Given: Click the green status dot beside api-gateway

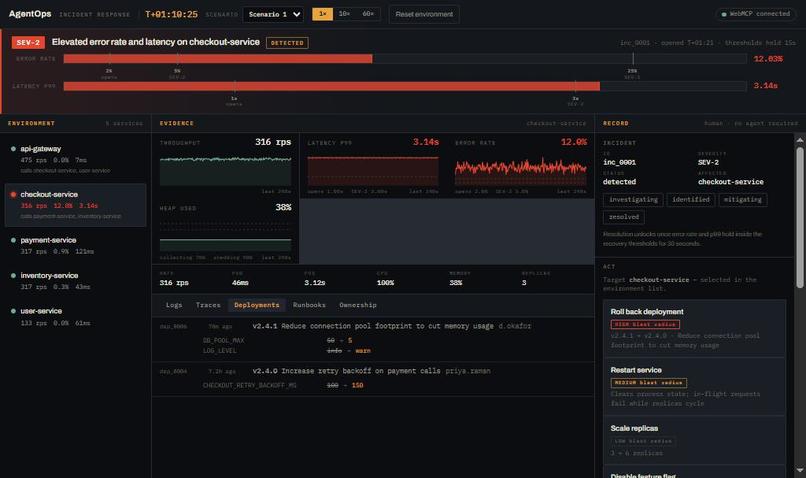Looking at the screenshot, I should point(13,149).
